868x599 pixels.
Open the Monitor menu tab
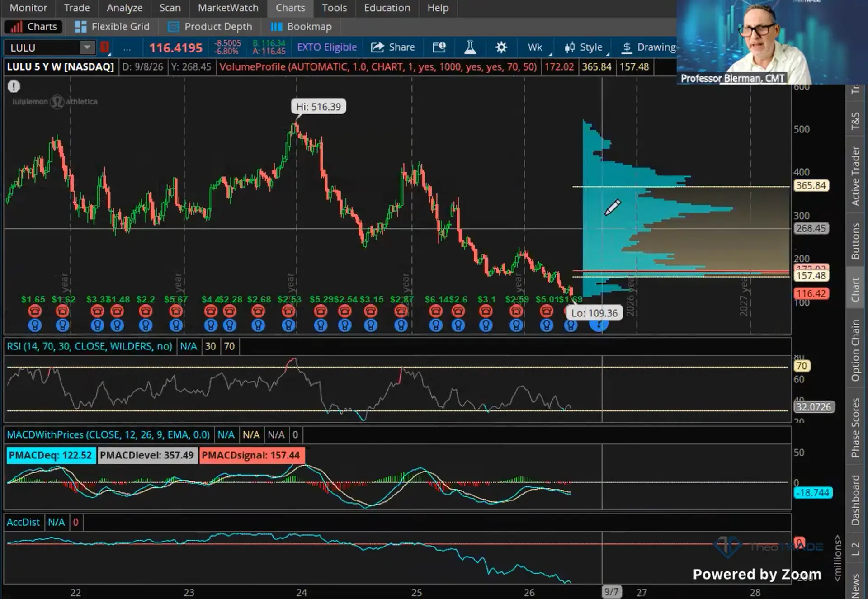pos(28,8)
